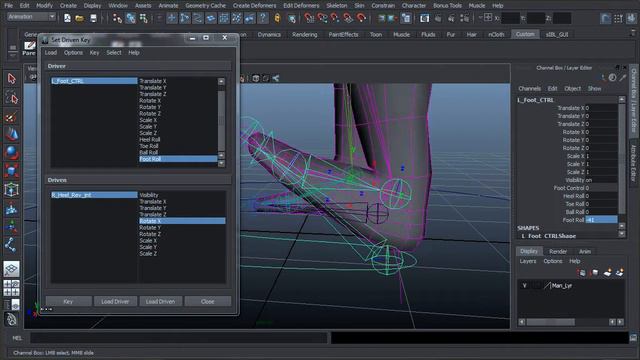This screenshot has height=360, width=640.
Task: Choose the Select tool arrow
Action: pos(11,78)
